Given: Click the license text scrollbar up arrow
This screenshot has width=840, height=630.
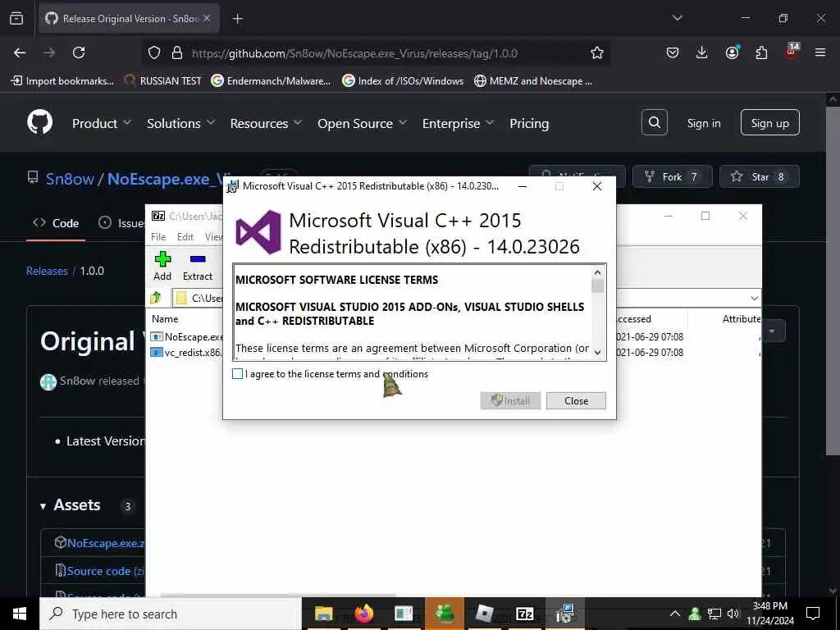Looking at the screenshot, I should (x=597, y=272).
